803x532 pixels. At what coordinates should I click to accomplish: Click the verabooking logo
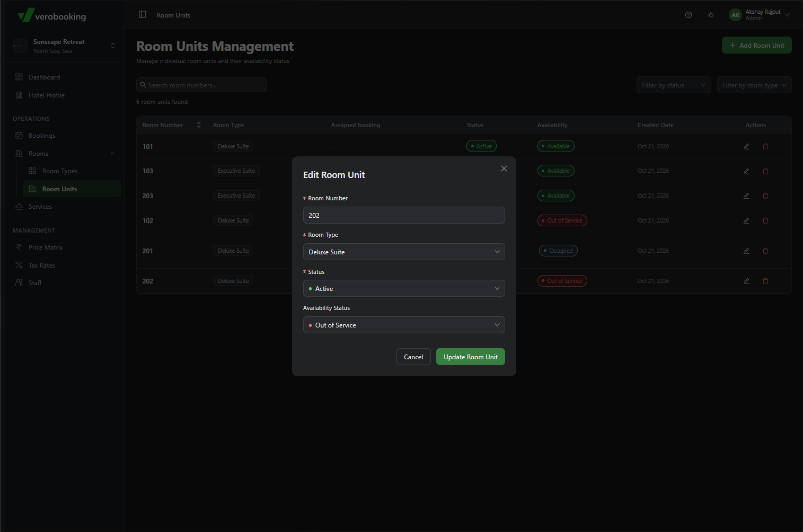pyautogui.click(x=52, y=15)
